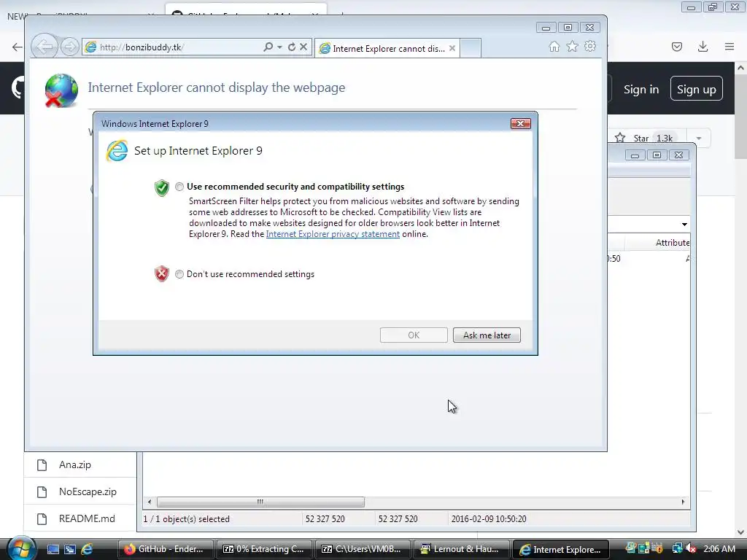Switch to 0% Extracting taskbar button
This screenshot has height=560, width=747.
pos(264,549)
